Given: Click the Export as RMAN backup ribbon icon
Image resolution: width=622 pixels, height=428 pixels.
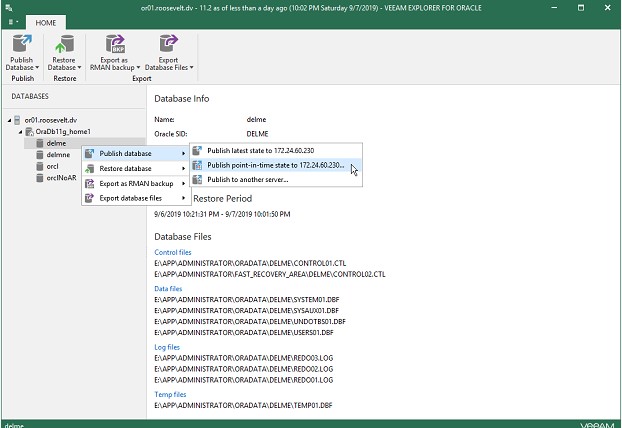Looking at the screenshot, I should [x=115, y=44].
